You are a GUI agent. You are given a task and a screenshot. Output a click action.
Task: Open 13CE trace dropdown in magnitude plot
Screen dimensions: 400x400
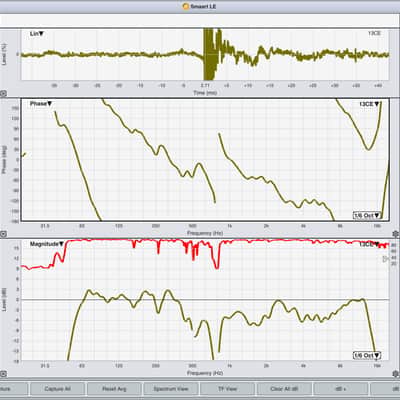[370, 244]
